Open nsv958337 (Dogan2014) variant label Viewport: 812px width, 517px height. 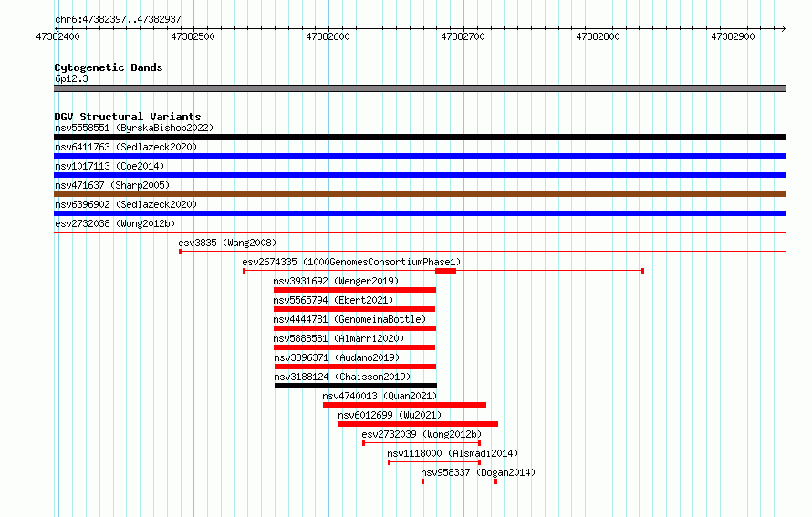point(478,472)
